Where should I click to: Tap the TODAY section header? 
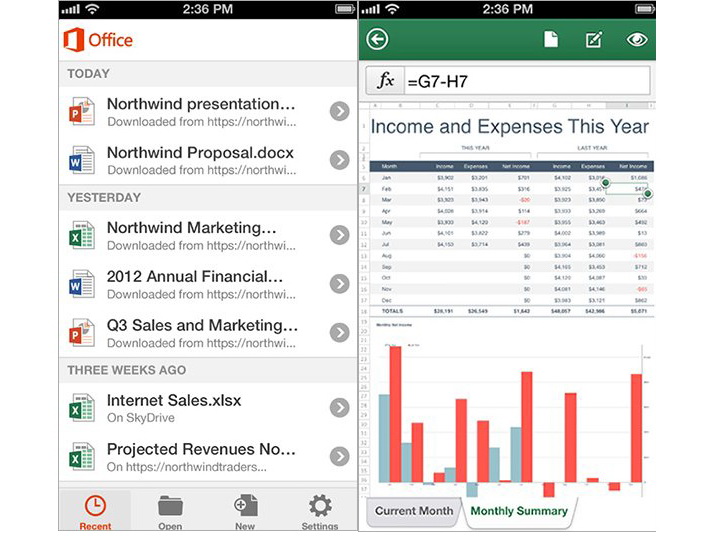pyautogui.click(x=88, y=74)
